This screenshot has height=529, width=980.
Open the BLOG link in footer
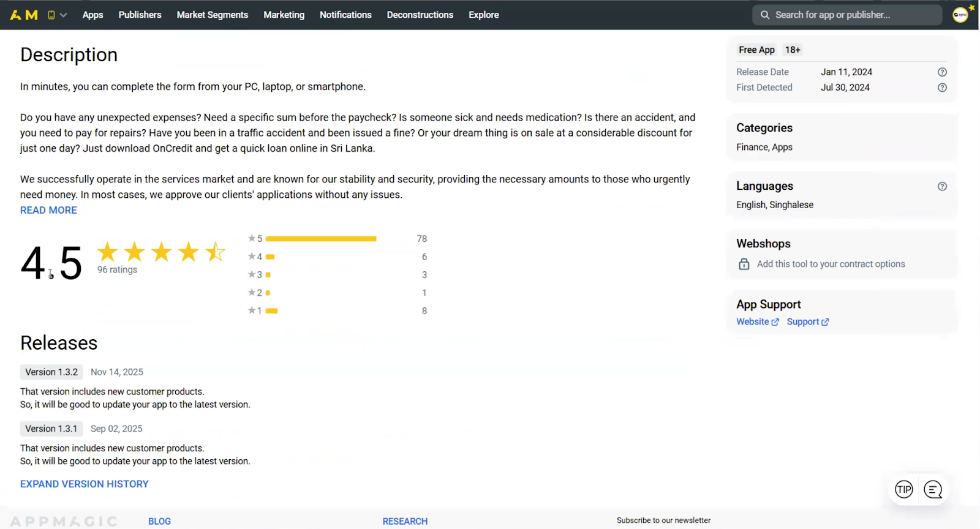159,521
